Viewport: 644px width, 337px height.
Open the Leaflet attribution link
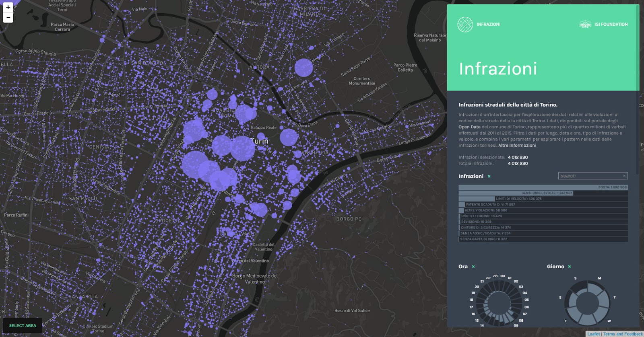click(593, 334)
